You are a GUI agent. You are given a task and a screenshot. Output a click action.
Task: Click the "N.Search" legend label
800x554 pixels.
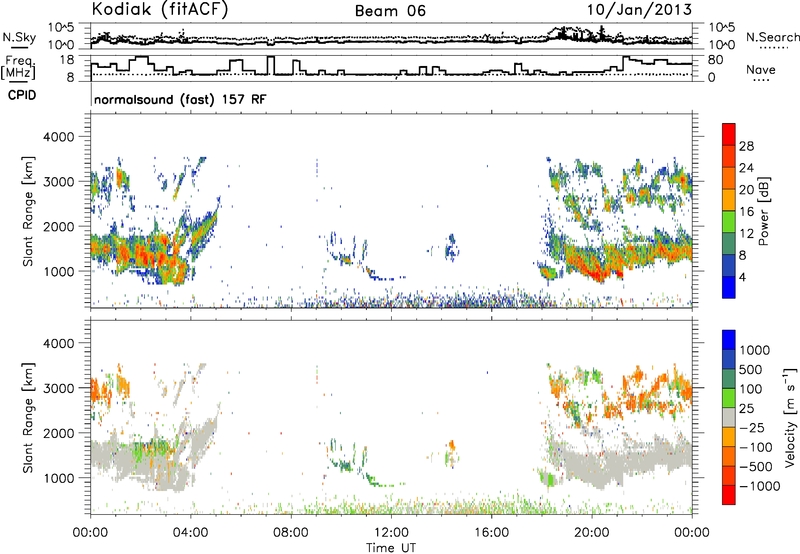[x=772, y=37]
